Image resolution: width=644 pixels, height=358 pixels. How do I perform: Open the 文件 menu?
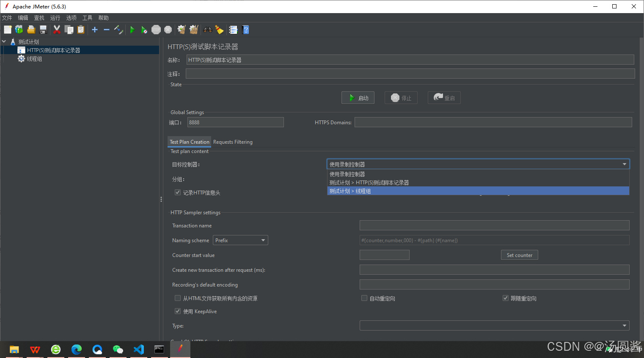pyautogui.click(x=7, y=18)
